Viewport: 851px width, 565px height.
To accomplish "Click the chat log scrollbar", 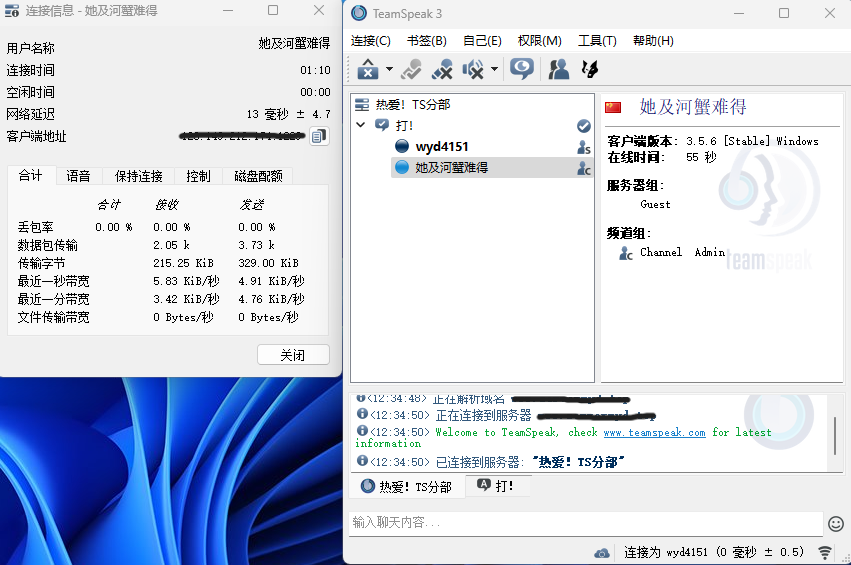I will click(835, 435).
